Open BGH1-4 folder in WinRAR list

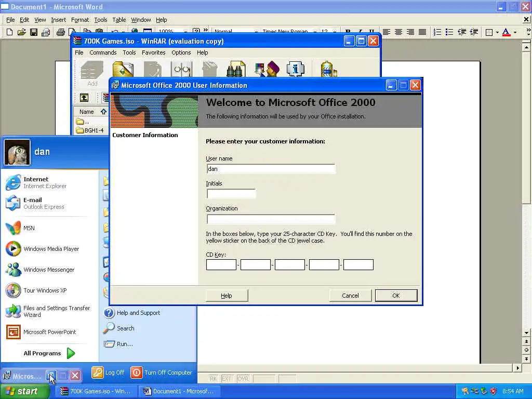(90, 130)
